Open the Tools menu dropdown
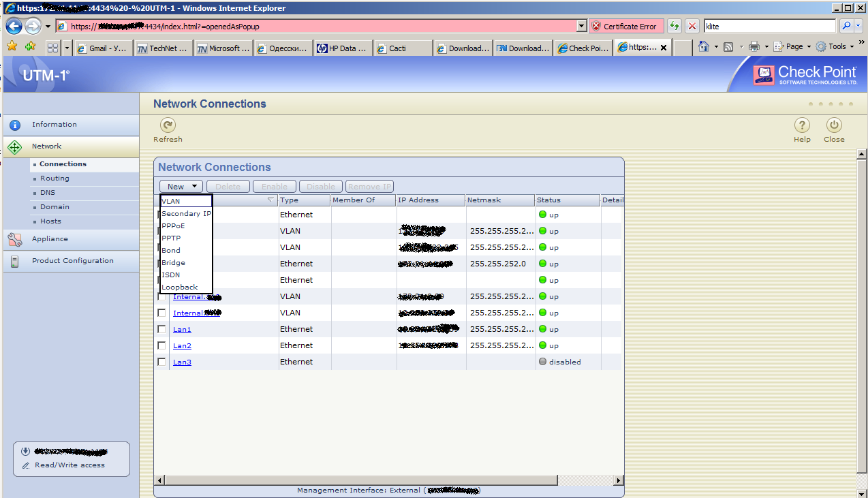The height and width of the screenshot is (498, 868). [x=835, y=46]
